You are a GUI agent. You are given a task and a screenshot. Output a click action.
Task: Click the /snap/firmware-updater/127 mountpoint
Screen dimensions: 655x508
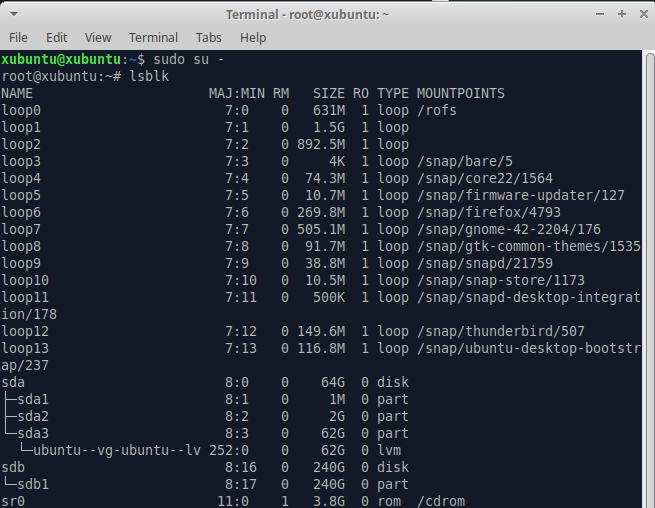(521, 195)
